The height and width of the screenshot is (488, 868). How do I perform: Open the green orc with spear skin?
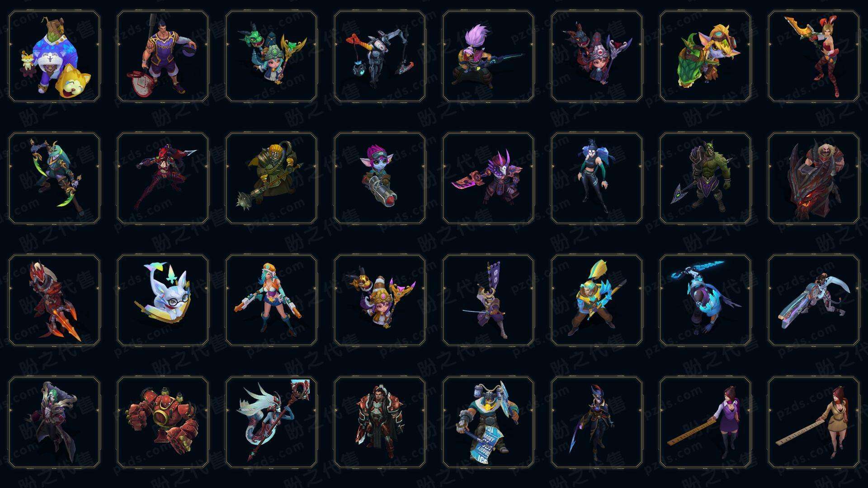coord(705,178)
